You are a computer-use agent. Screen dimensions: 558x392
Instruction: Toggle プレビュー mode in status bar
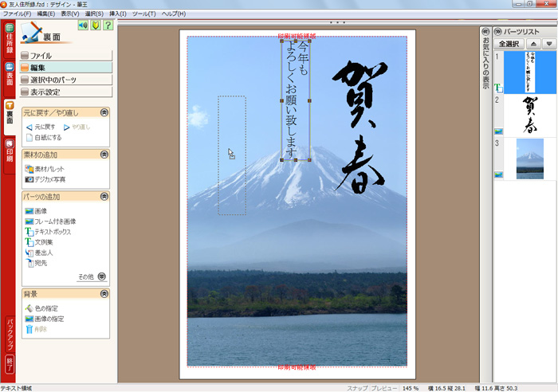(x=383, y=387)
